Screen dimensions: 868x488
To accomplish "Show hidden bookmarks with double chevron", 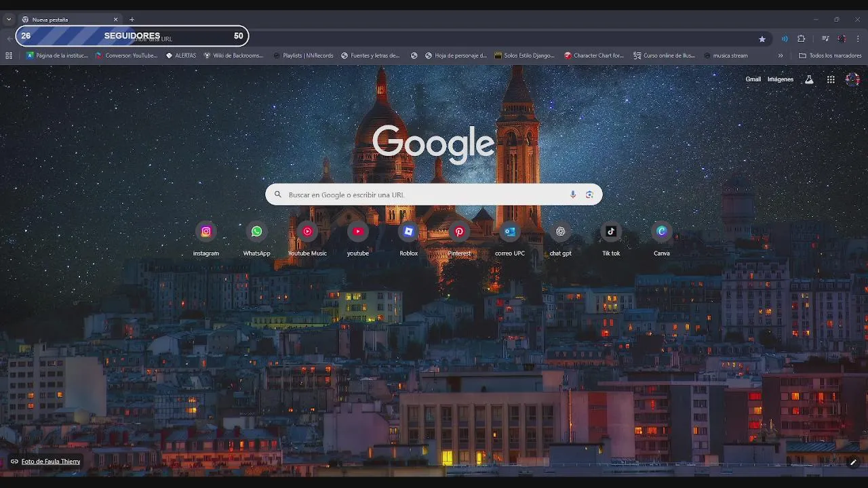I will 781,56.
